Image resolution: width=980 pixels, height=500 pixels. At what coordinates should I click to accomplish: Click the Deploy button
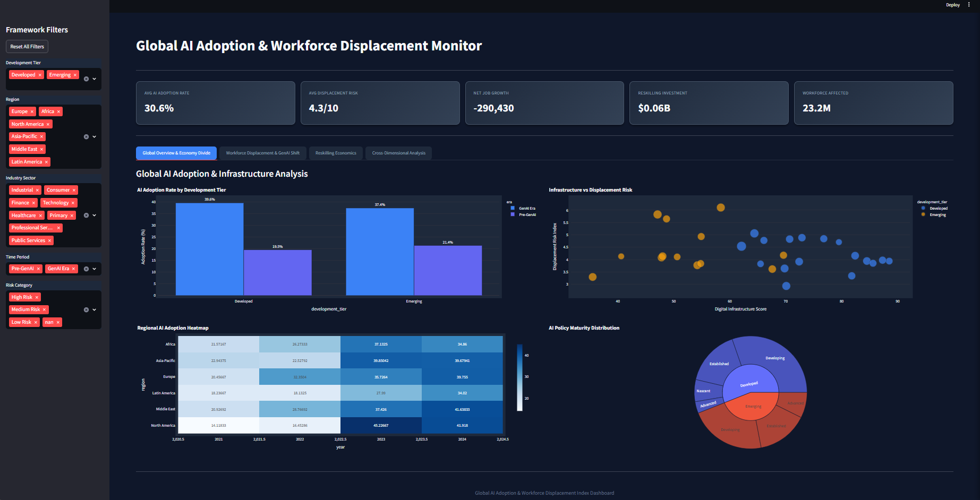pyautogui.click(x=953, y=5)
